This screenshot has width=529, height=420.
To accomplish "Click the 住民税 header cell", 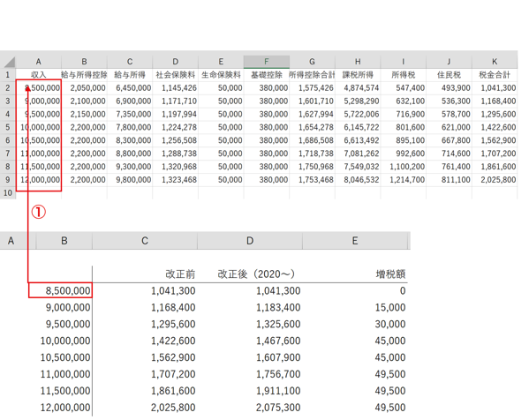I will click(449, 75).
